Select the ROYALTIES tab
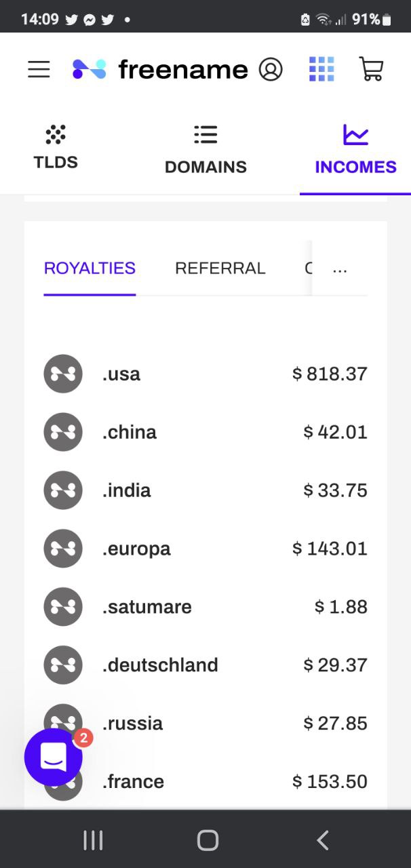Screen dimensions: 411x868 (90, 269)
